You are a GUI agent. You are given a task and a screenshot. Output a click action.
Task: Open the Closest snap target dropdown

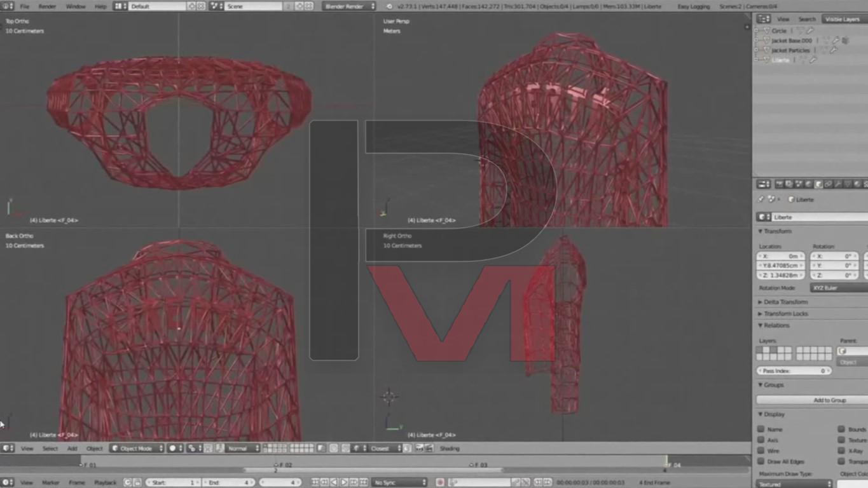click(385, 449)
